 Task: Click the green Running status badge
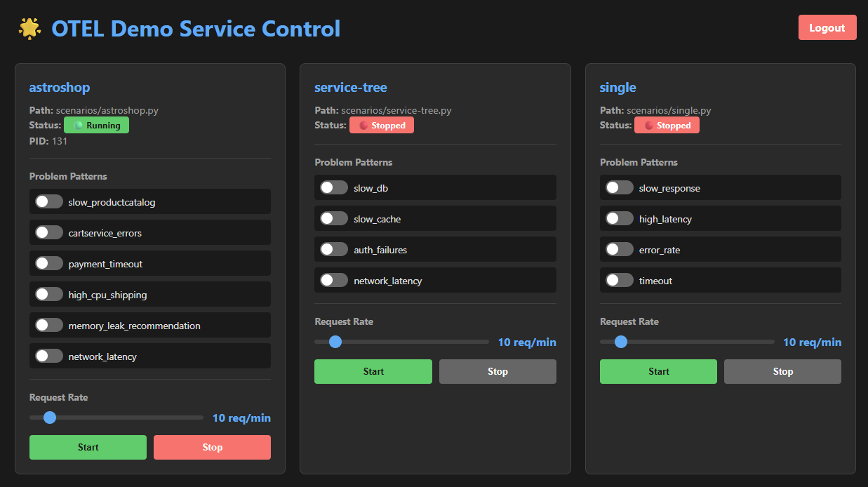[x=96, y=126]
